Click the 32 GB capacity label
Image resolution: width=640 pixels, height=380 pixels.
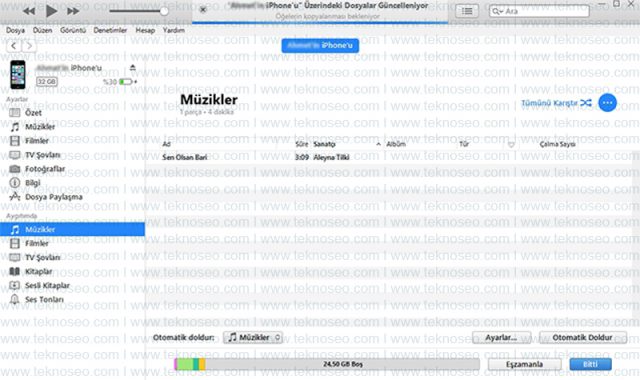[47, 82]
